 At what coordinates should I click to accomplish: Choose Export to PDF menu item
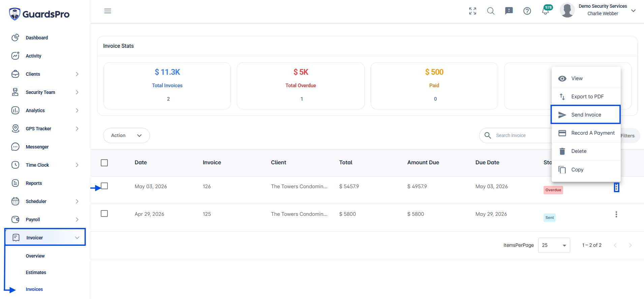586,97
